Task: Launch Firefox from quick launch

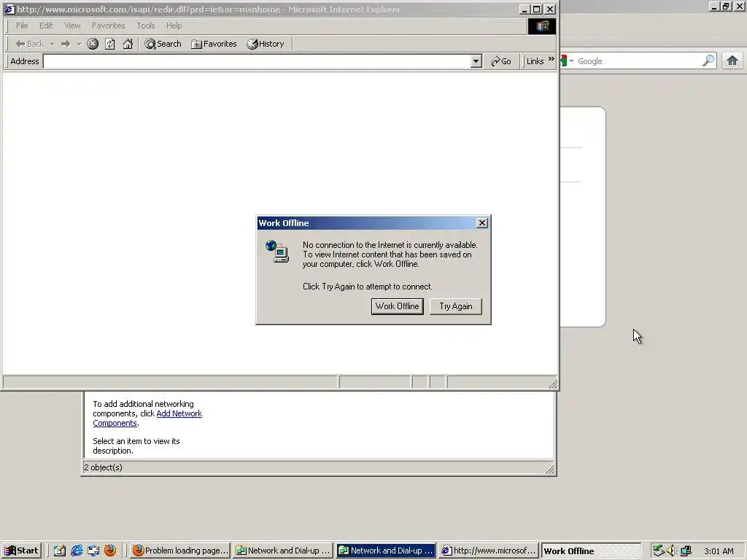Action: [110, 551]
